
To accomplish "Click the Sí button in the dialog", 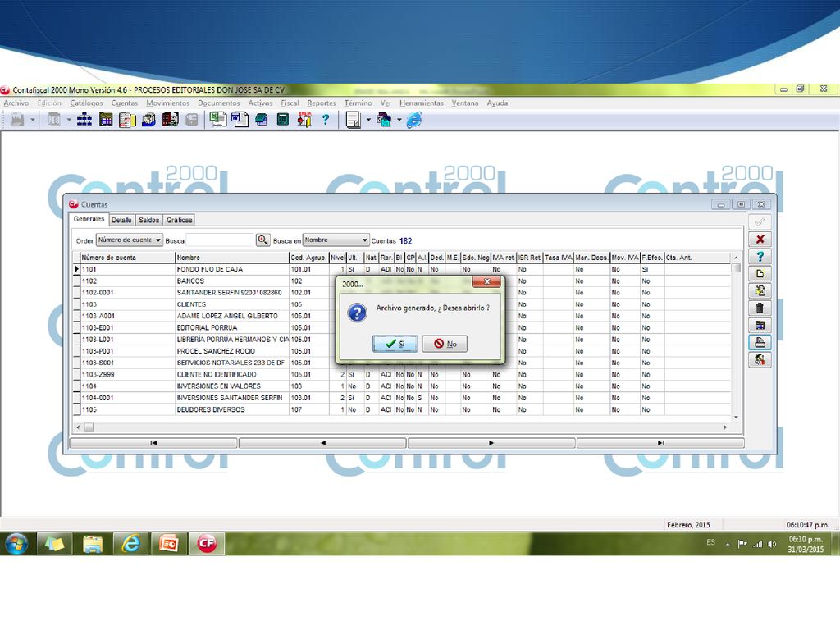I will point(395,344).
